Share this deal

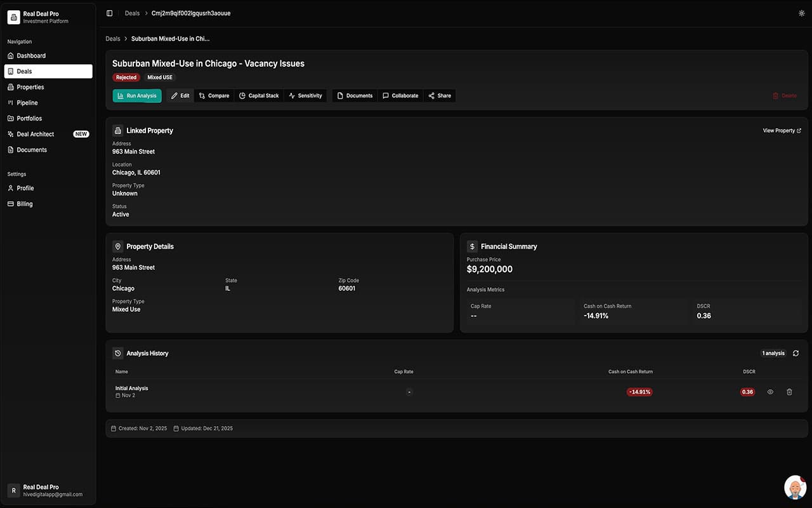pyautogui.click(x=440, y=96)
